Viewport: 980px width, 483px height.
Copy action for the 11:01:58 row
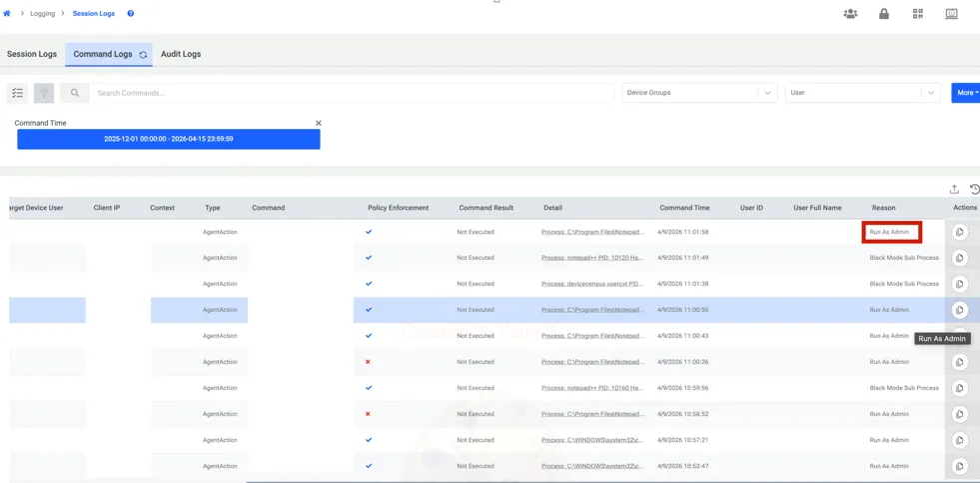pos(959,232)
